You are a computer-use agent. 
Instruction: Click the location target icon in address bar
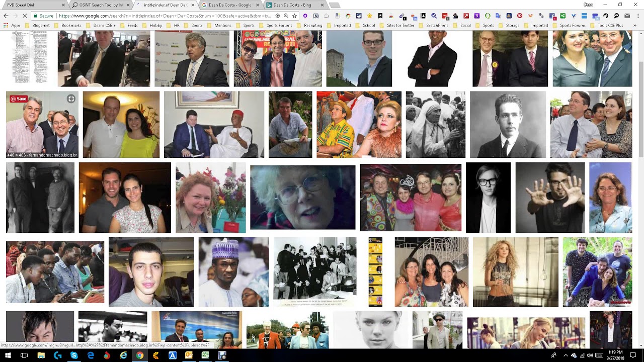coord(278,16)
